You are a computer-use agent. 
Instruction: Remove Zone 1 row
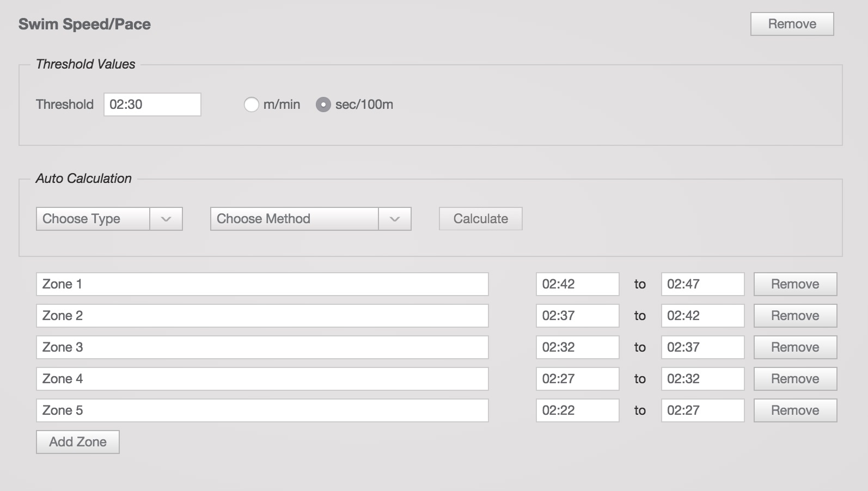click(x=796, y=284)
